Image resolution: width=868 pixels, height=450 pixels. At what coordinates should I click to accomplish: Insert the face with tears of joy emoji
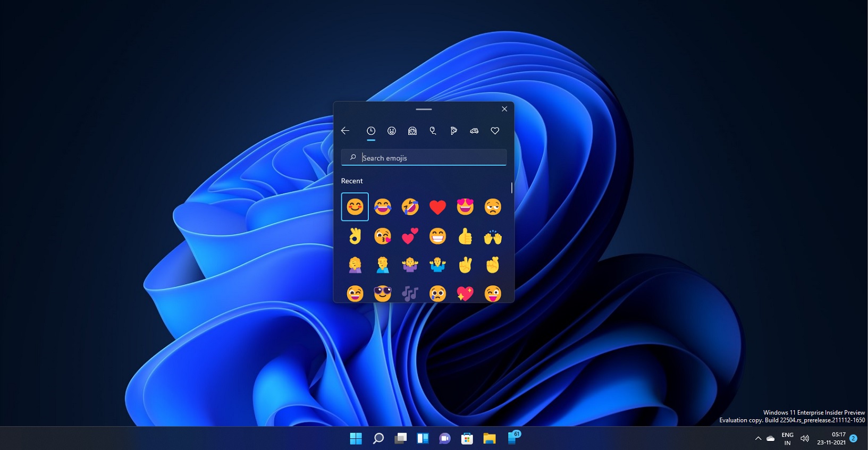(x=383, y=207)
